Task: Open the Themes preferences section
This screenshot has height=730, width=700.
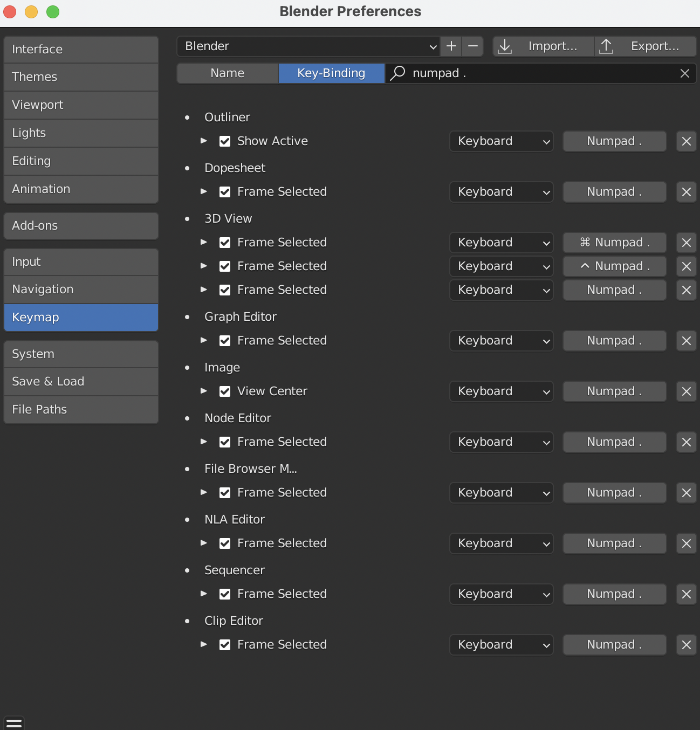Action: pos(81,77)
